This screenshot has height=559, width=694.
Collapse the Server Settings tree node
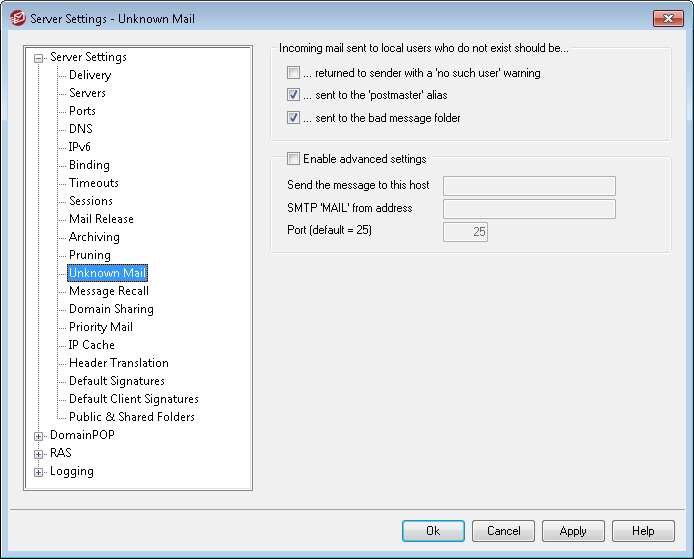(39, 58)
